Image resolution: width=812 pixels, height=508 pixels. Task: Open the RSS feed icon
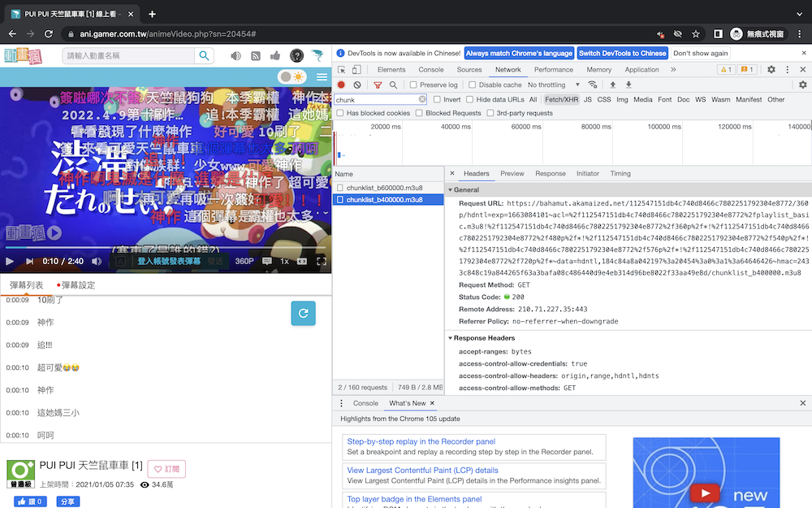tap(255, 55)
